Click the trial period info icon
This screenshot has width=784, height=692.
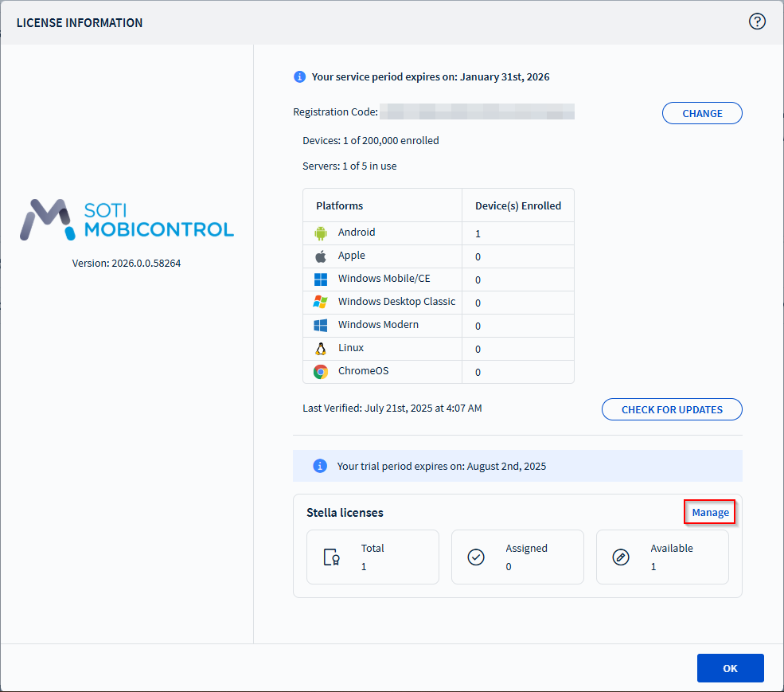[320, 466]
